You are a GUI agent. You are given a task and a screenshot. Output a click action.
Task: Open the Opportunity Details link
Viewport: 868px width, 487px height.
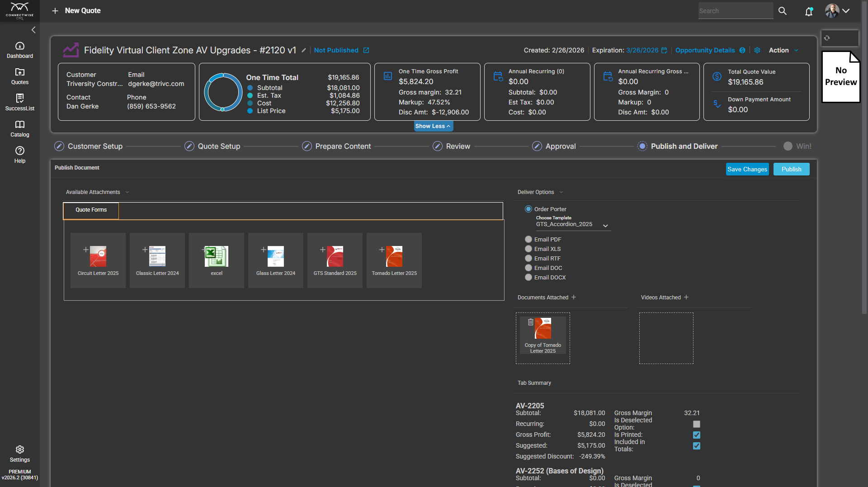click(705, 50)
